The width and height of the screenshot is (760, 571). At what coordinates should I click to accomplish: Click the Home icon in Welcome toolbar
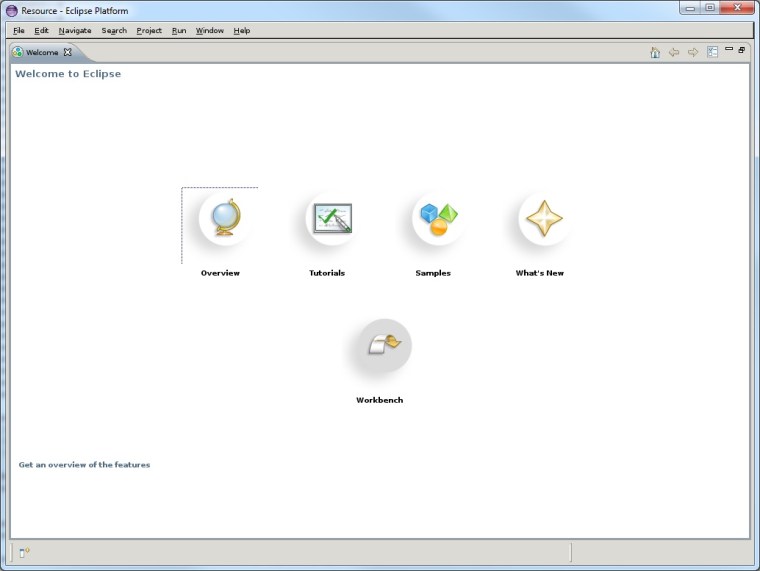pos(655,52)
